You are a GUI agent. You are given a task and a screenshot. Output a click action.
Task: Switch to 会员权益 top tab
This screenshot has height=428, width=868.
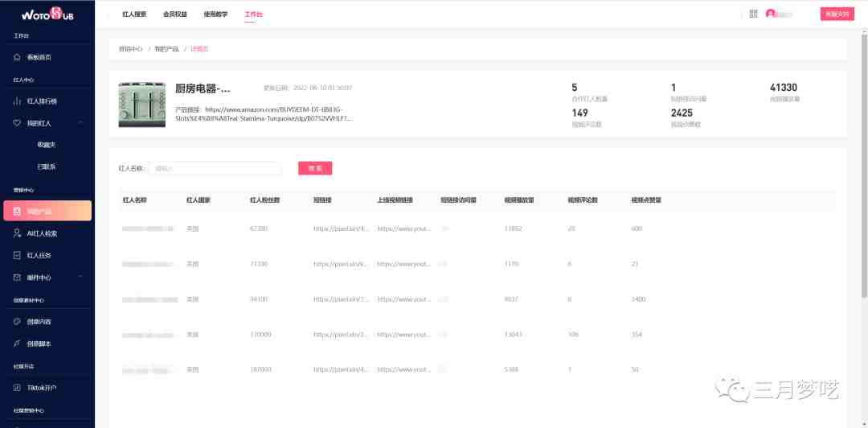[x=175, y=14]
